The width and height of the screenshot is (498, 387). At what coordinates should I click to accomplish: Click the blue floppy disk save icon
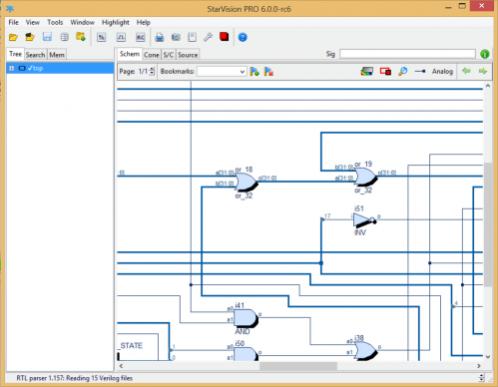click(47, 37)
